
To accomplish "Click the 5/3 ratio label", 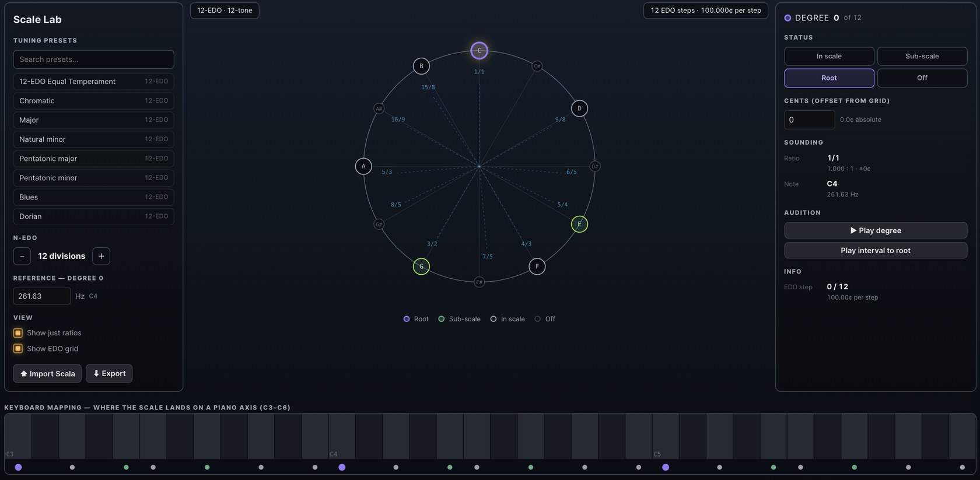I will [387, 172].
